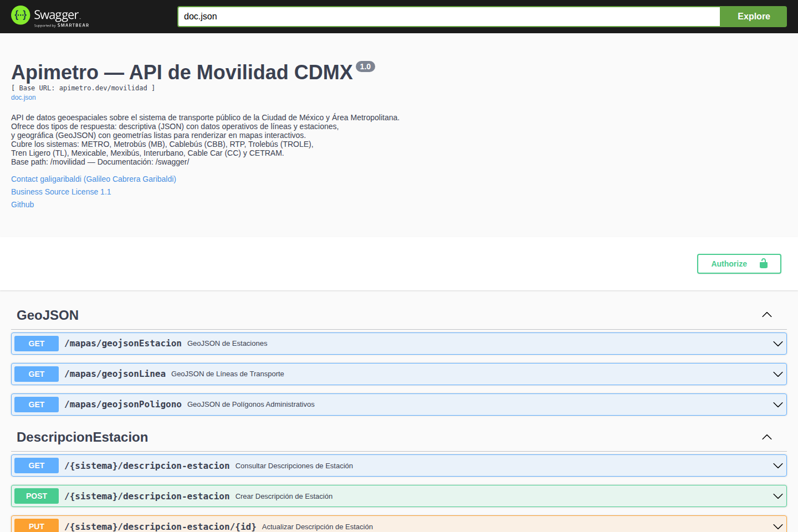Click the Swagger logo icon

pos(21,16)
